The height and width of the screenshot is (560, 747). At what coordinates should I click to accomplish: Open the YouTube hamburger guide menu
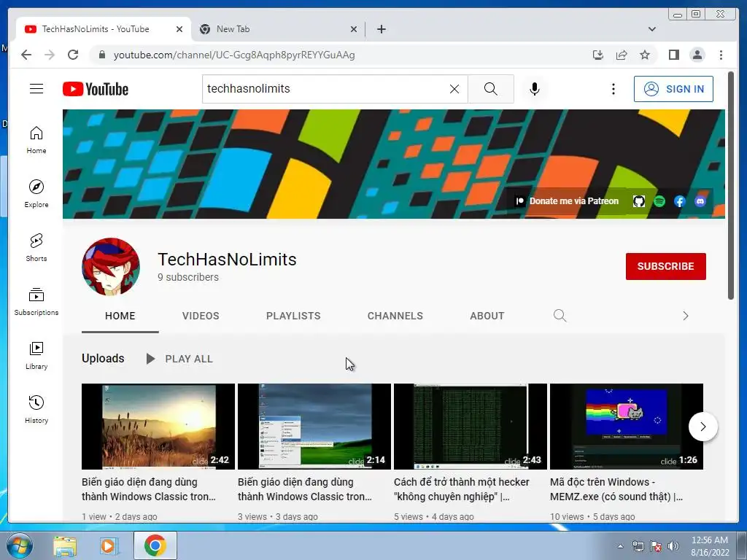(x=36, y=88)
